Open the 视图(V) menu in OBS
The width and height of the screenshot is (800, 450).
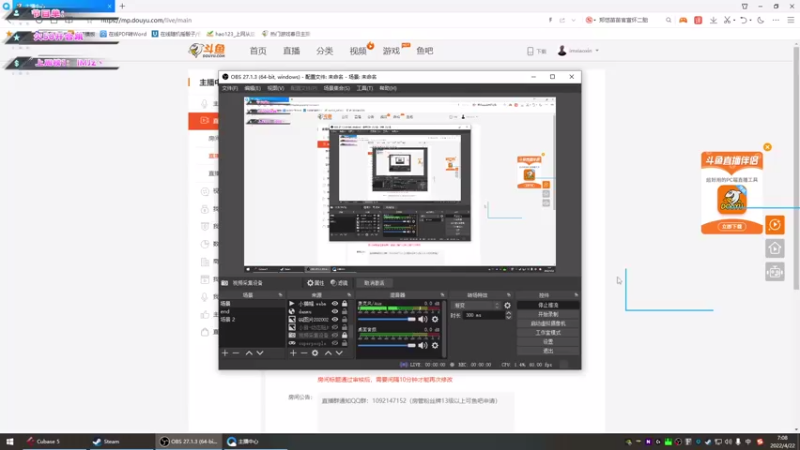coord(276,88)
